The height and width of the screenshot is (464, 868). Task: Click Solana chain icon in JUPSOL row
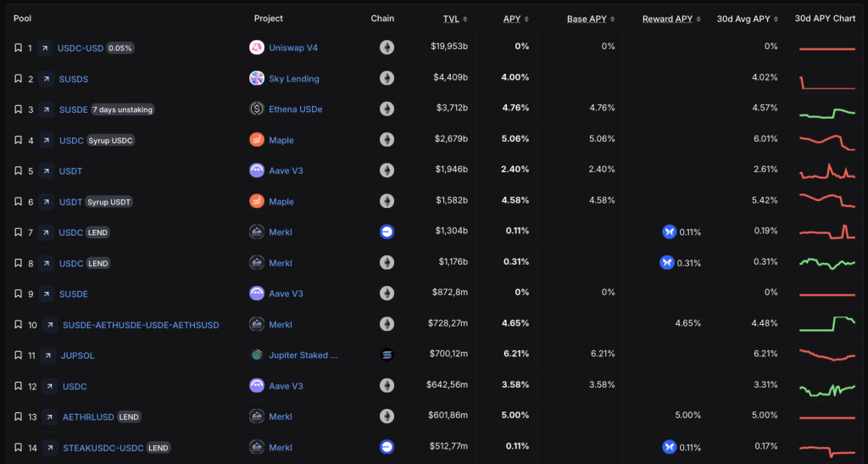(x=387, y=355)
